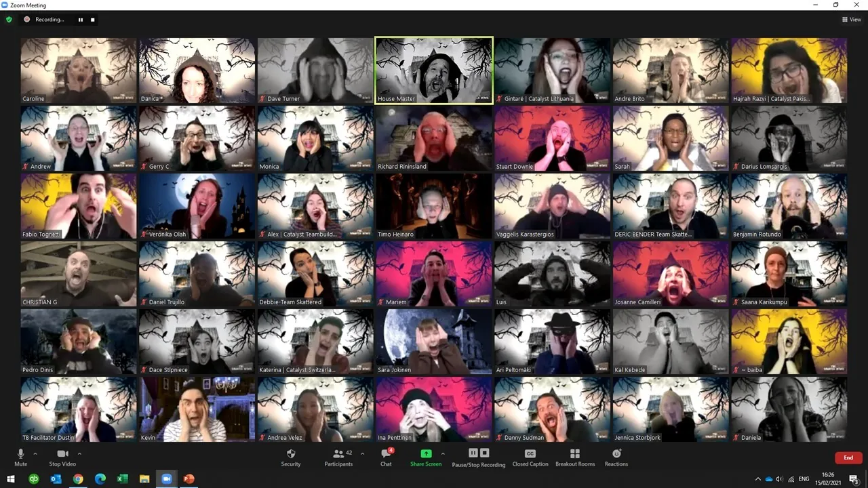Change the gallery View layout
Screen dimensions: 868x488
coord(851,20)
